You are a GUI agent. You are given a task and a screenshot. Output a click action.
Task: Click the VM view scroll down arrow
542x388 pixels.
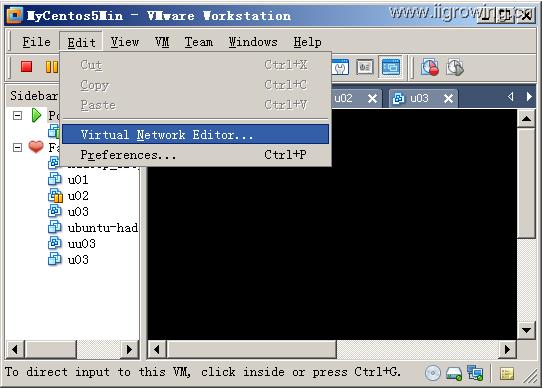coord(526,330)
